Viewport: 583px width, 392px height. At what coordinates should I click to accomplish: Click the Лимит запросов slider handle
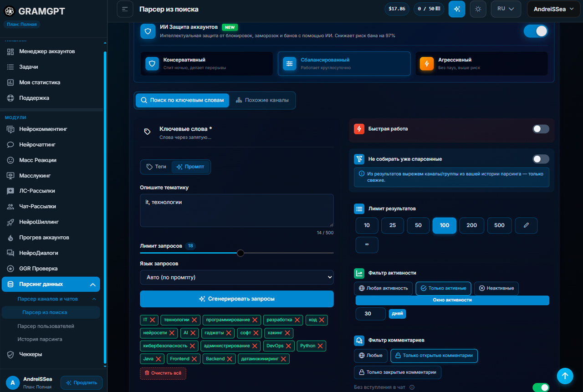(x=240, y=253)
